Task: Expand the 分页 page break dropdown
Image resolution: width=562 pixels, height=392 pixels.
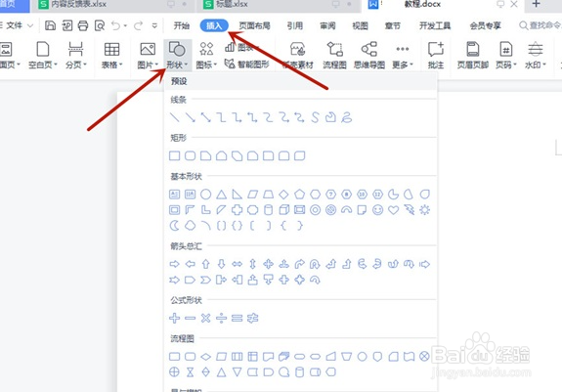Action: (85, 65)
